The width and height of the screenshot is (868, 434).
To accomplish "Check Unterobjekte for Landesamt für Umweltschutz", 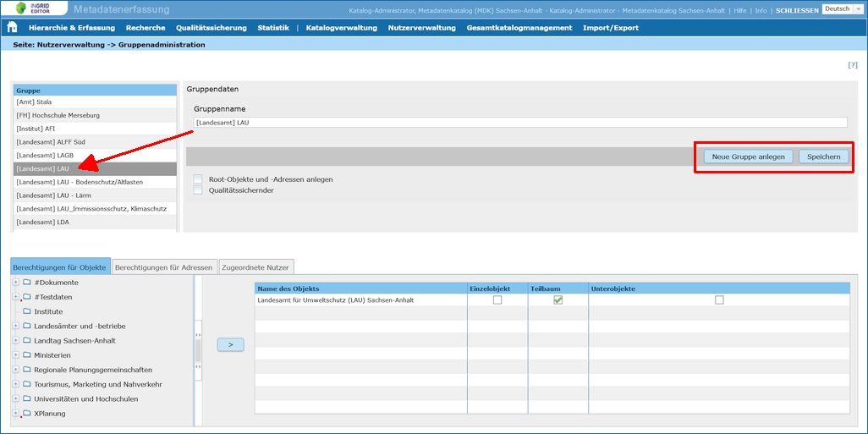I will (x=719, y=300).
